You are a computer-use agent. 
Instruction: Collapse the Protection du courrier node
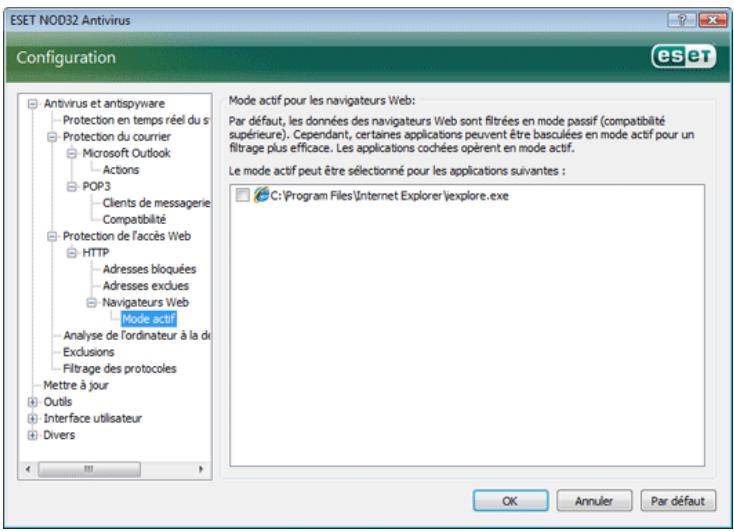click(x=52, y=137)
